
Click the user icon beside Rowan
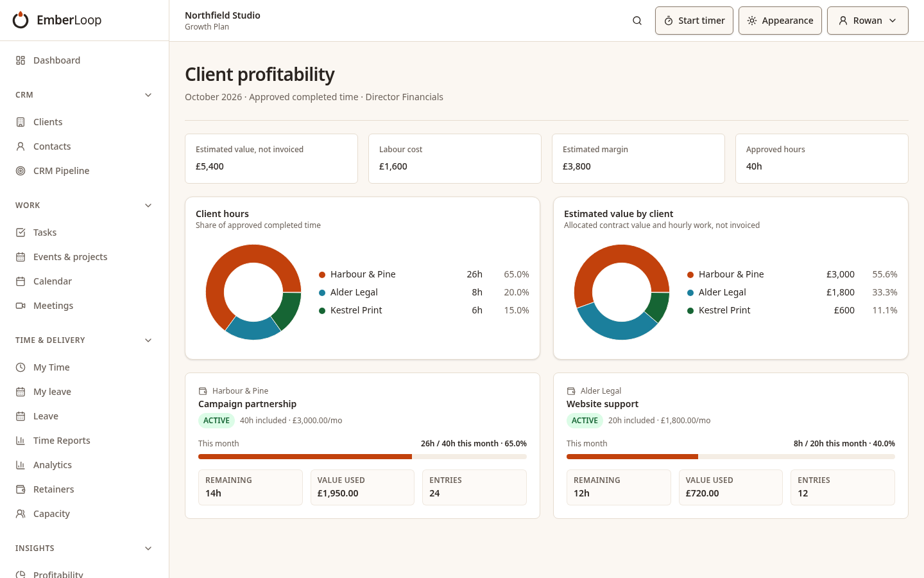[x=843, y=21]
